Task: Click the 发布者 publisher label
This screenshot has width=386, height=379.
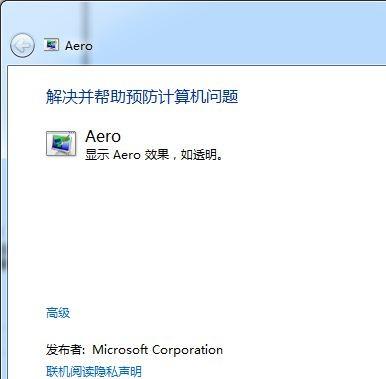Action: coord(64,350)
